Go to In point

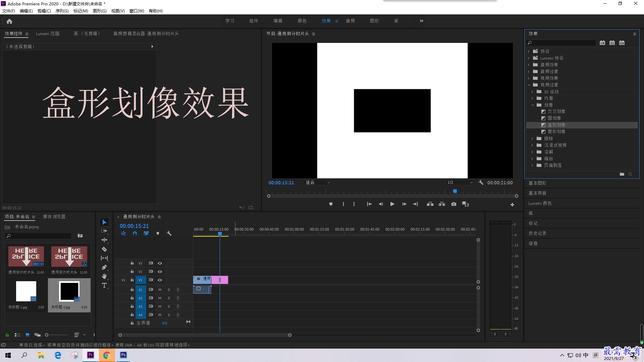[369, 204]
